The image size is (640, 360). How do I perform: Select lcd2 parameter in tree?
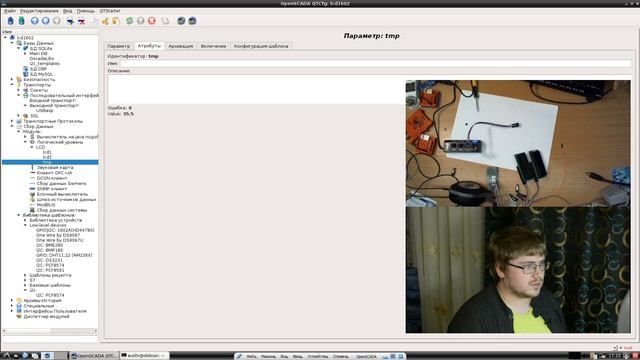[x=47, y=157]
